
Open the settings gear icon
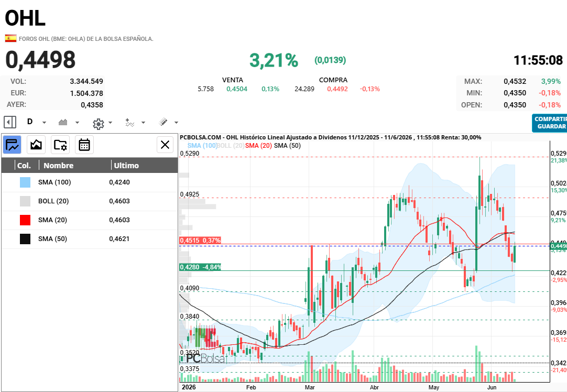tap(99, 124)
